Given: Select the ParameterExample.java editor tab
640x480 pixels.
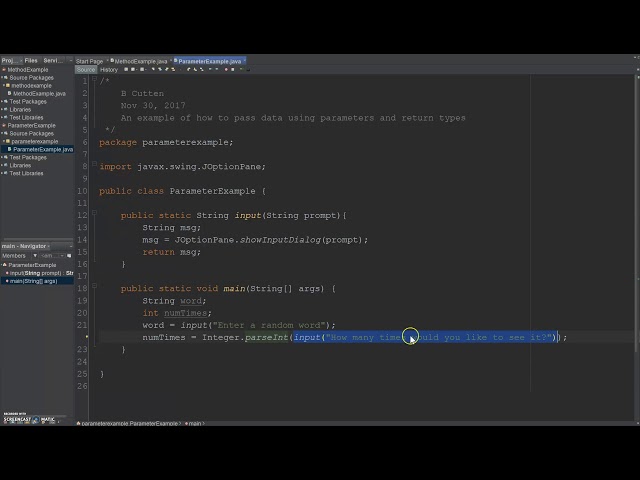Looking at the screenshot, I should pyautogui.click(x=209, y=61).
